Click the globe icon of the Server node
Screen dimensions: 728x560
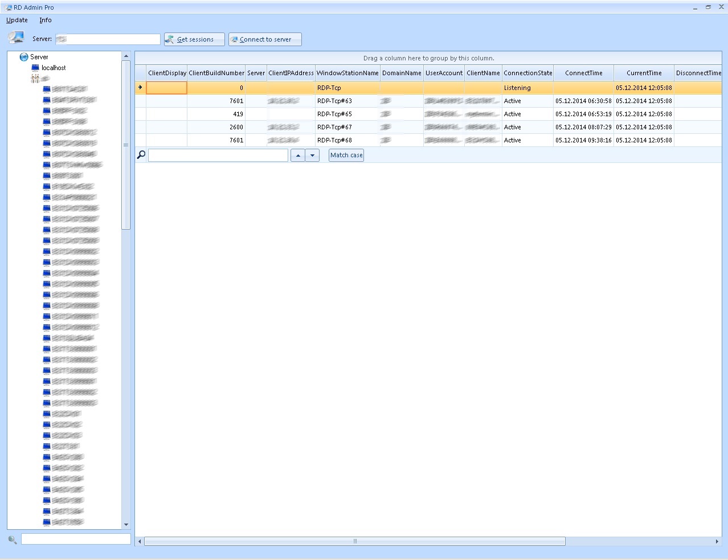click(24, 57)
